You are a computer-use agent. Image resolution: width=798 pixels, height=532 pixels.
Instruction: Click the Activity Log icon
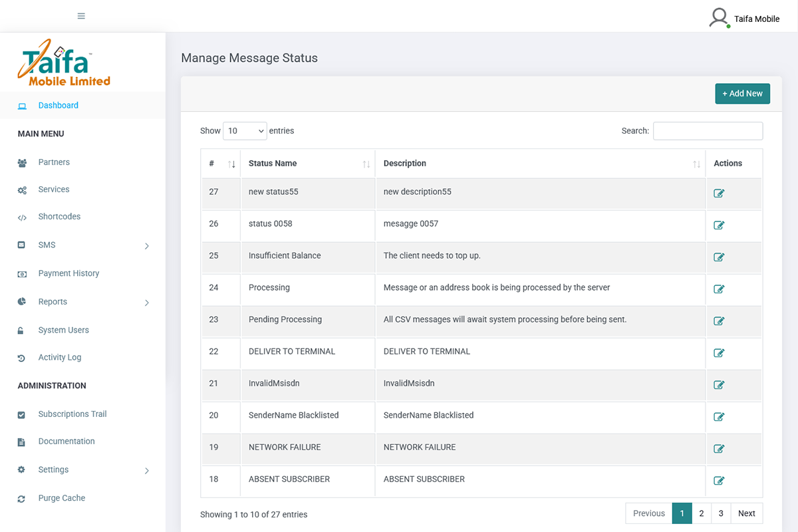[22, 357]
